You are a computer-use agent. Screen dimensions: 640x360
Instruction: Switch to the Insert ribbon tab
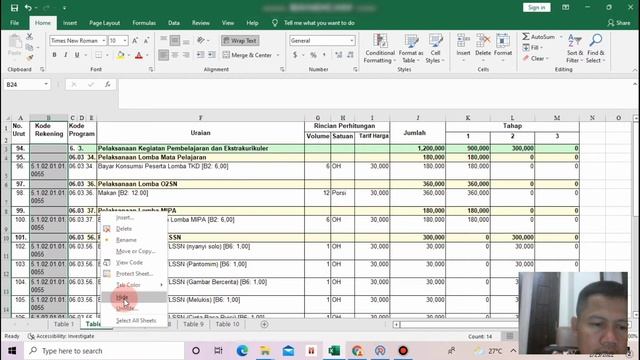point(70,23)
